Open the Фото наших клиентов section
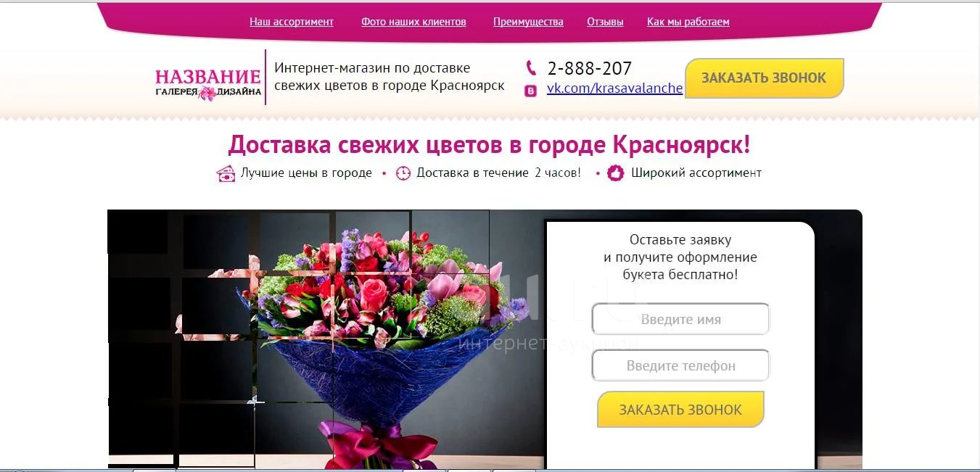 click(413, 22)
